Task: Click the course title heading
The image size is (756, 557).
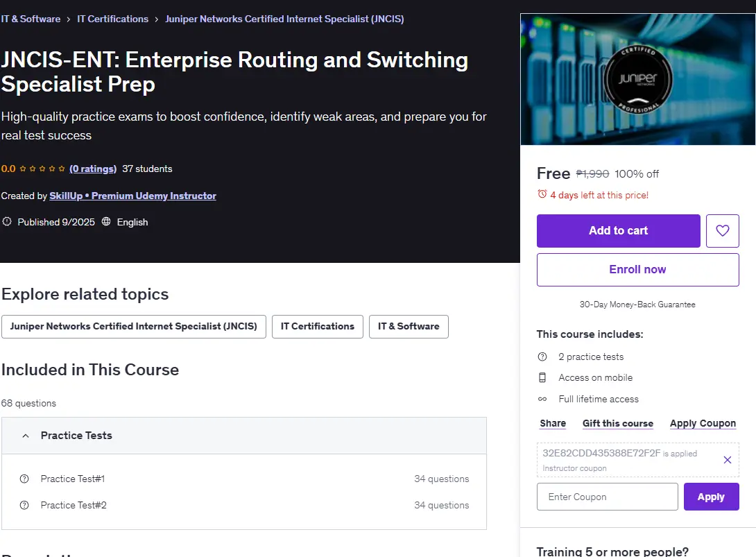Action: coord(235,72)
